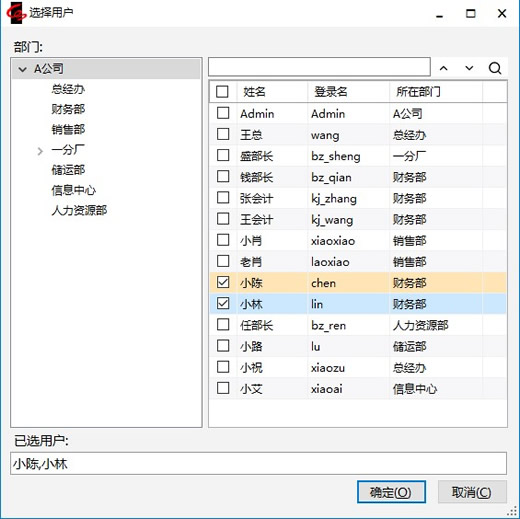
Task: Check the box for 王总
Action: point(223,134)
